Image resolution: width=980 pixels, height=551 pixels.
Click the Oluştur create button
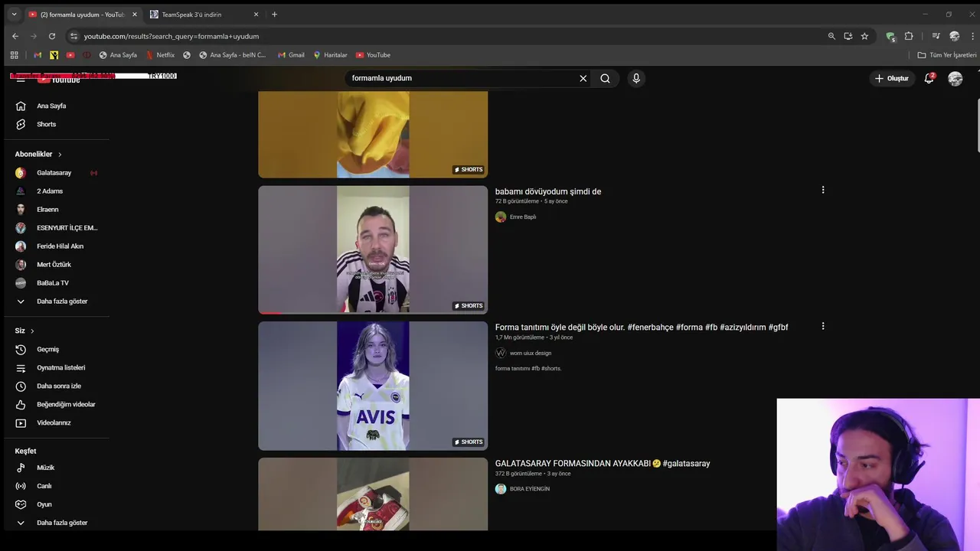pos(892,78)
